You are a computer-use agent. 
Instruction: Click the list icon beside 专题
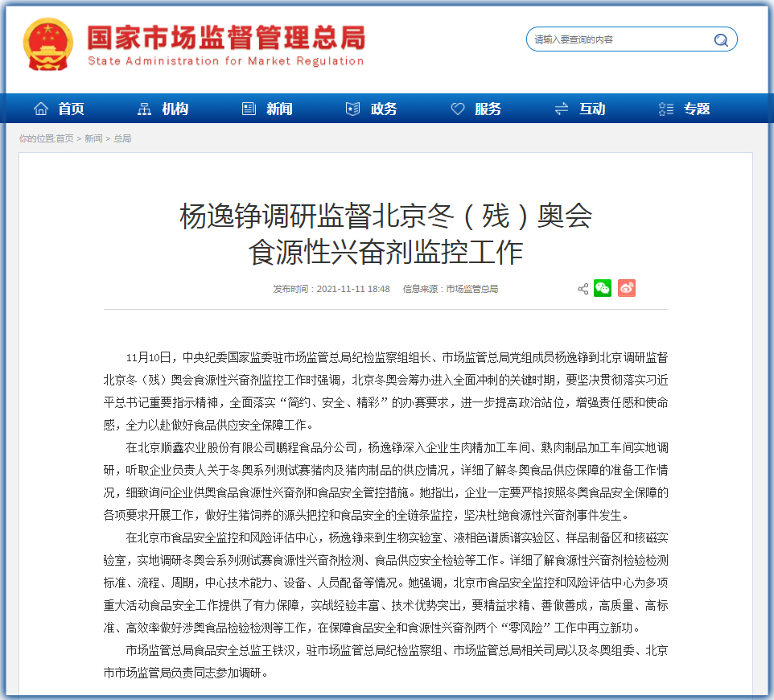tap(666, 109)
